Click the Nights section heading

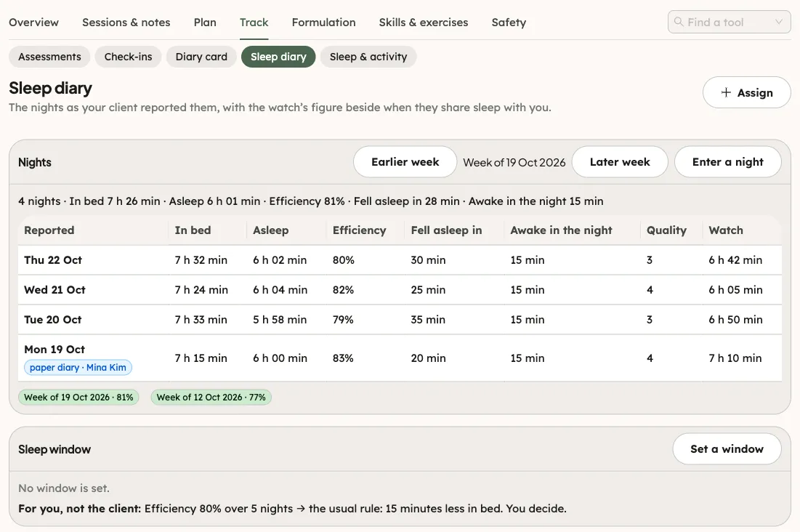35,162
